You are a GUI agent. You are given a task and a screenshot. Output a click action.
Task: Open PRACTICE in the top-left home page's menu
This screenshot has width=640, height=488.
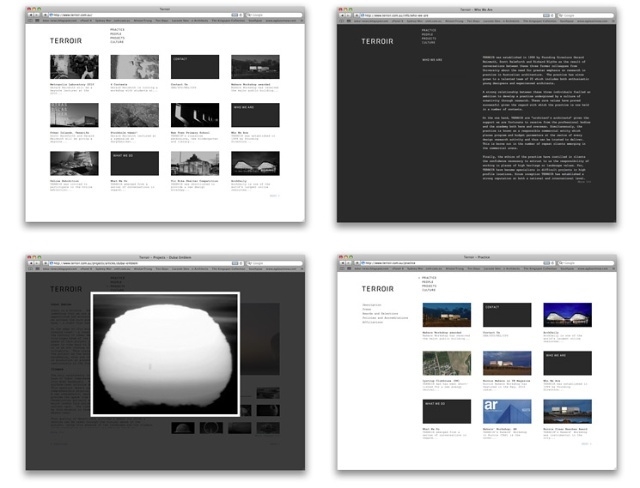(x=117, y=31)
